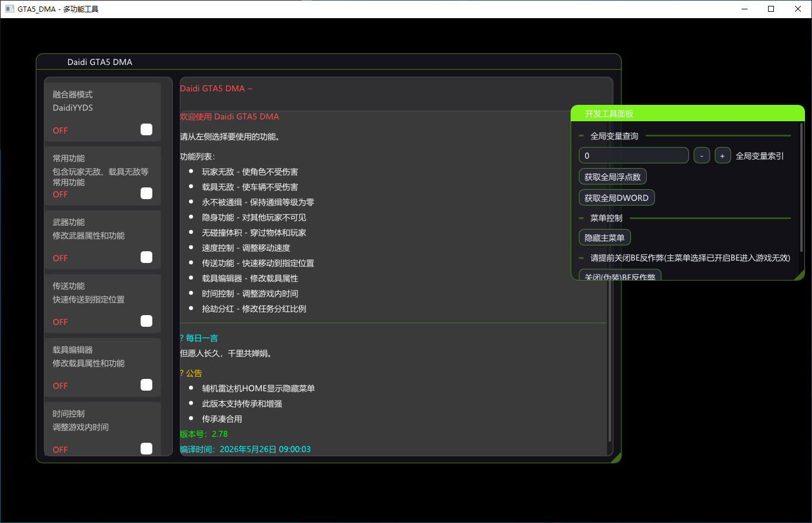
Task: Click the developer panel vertical scrollbar
Action: pyautogui.click(x=801, y=187)
